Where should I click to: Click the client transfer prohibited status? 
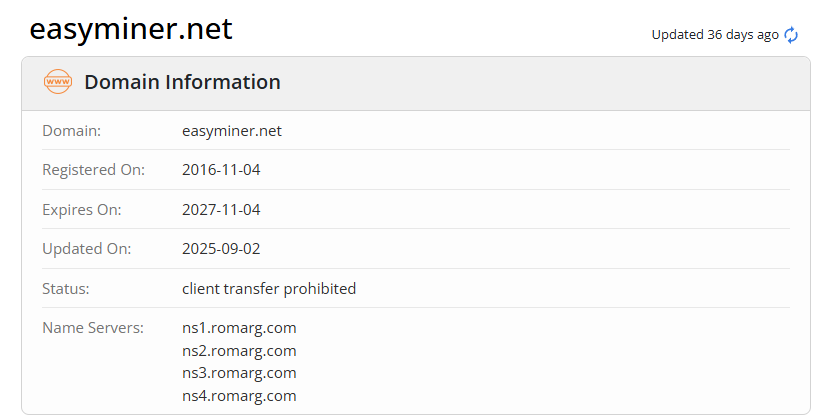[269, 289]
